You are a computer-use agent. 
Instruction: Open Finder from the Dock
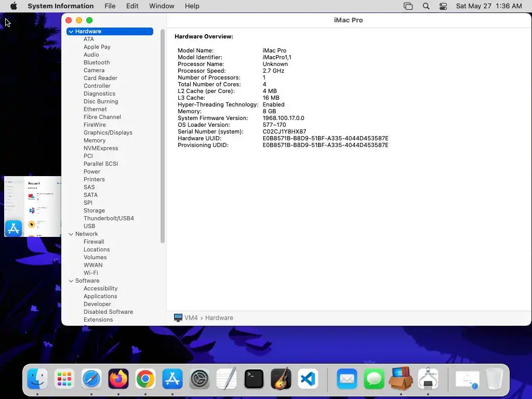[x=37, y=379]
